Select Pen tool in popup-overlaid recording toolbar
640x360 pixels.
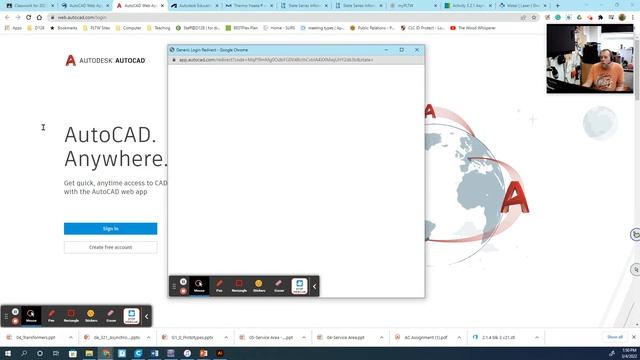click(219, 286)
